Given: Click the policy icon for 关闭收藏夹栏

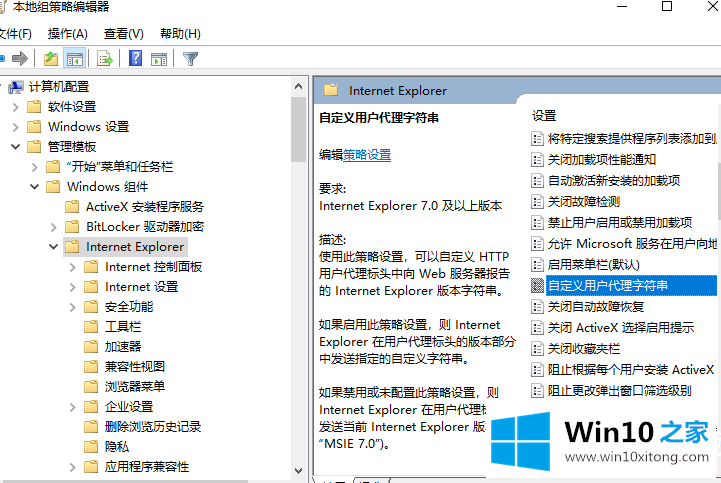Looking at the screenshot, I should click(537, 349).
